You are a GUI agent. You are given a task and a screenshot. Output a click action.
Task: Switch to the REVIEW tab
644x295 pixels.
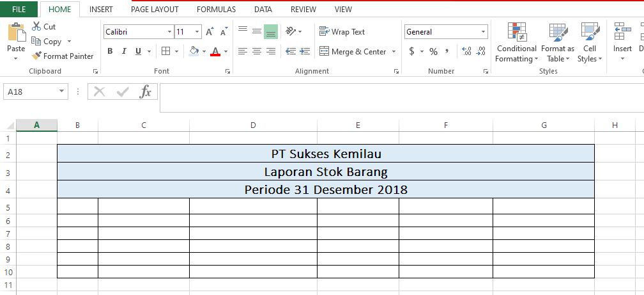pyautogui.click(x=303, y=9)
